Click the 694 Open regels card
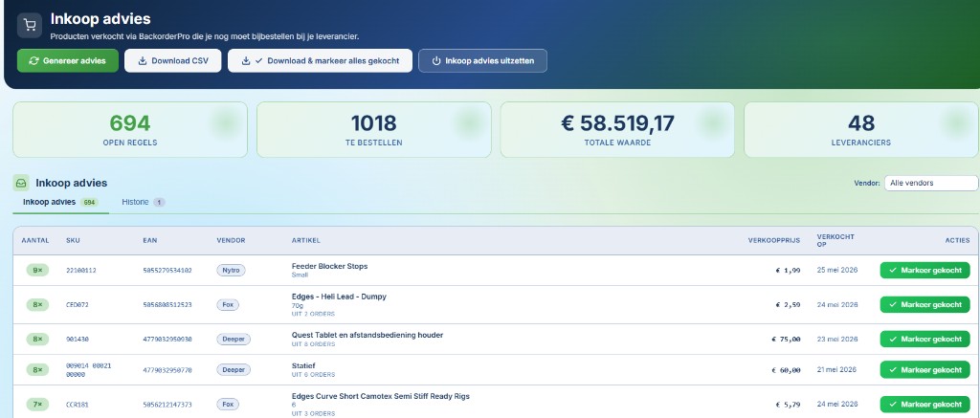 130,129
